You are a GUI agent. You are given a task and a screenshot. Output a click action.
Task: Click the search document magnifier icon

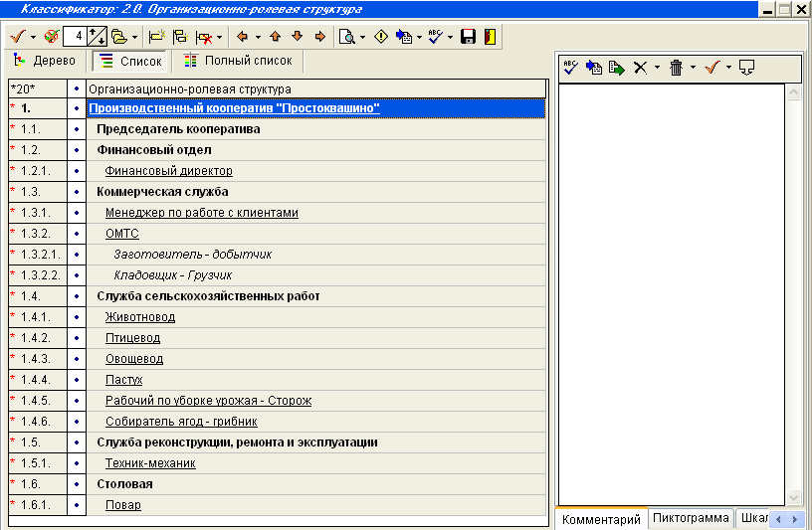(346, 37)
